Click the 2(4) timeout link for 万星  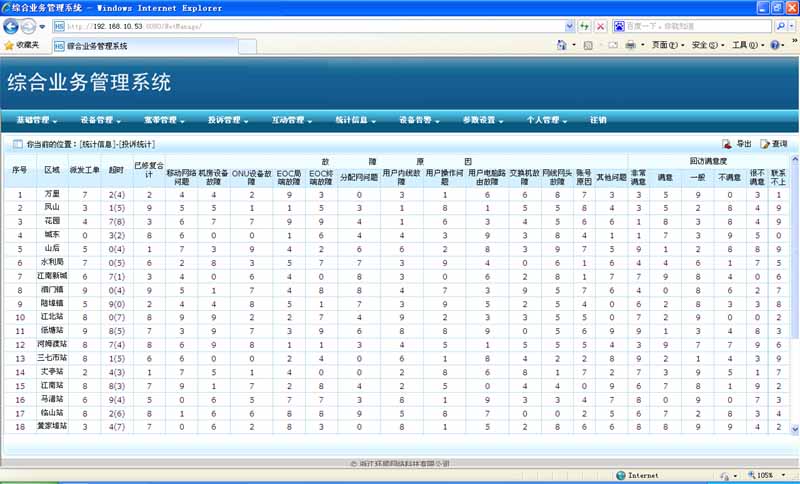(116, 194)
